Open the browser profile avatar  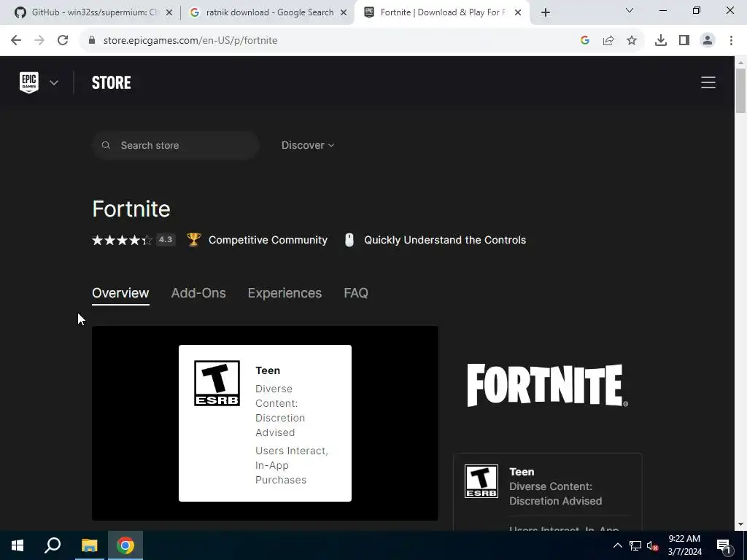708,41
